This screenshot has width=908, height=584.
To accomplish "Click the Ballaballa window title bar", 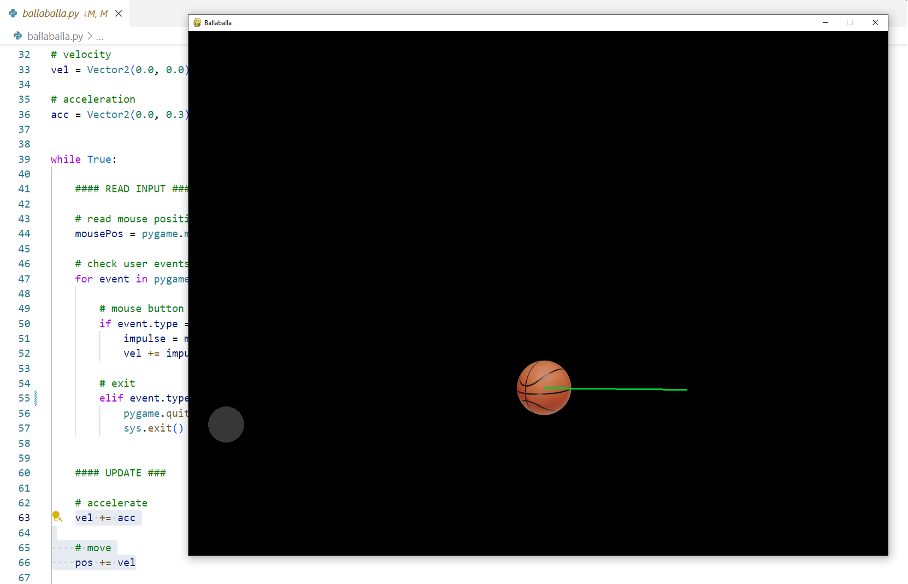I will coord(500,22).
